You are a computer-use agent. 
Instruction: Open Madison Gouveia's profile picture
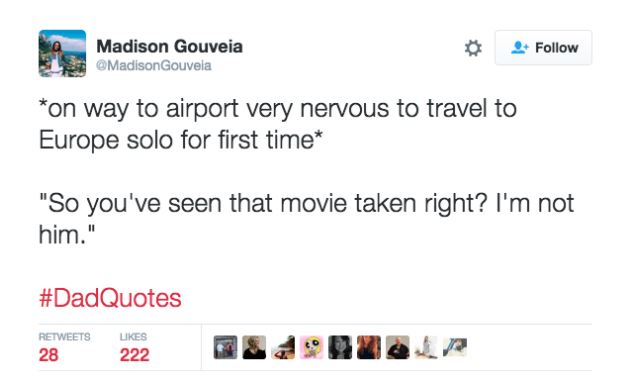(x=62, y=53)
